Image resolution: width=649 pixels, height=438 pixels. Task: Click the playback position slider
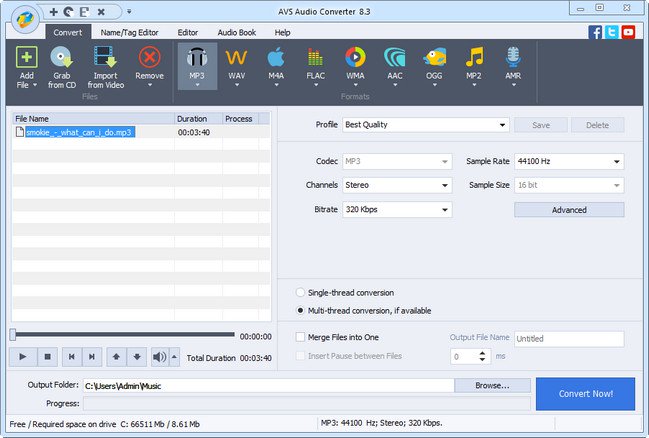point(122,335)
